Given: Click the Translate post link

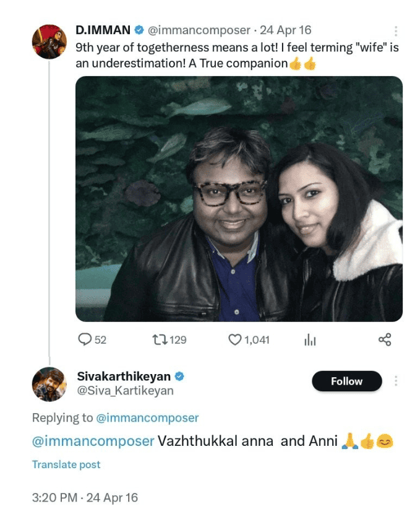Looking at the screenshot, I should coord(66,464).
